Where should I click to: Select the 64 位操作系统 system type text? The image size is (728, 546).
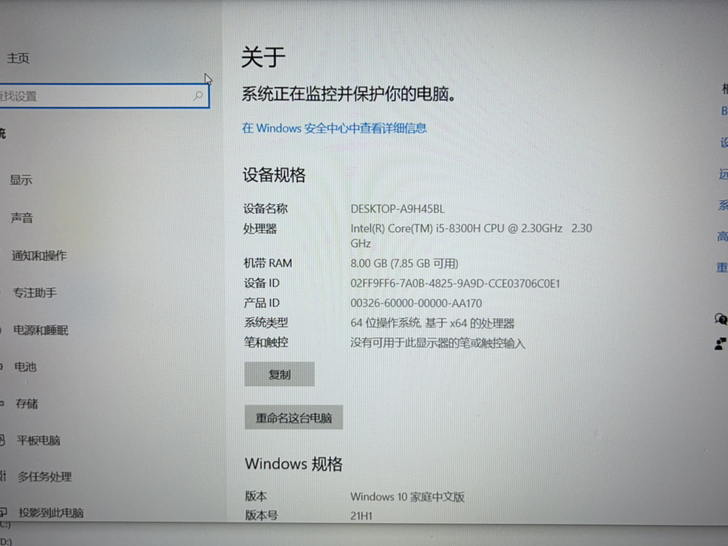pos(432,323)
